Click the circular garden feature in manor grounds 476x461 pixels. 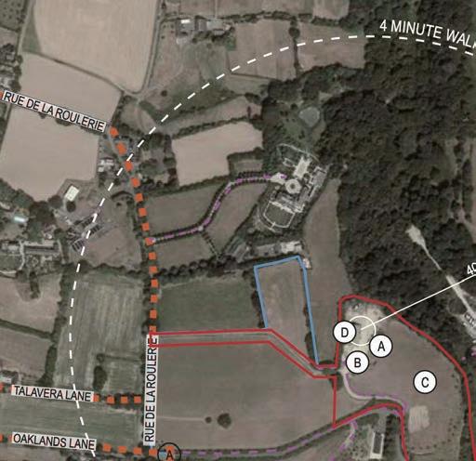click(292, 186)
